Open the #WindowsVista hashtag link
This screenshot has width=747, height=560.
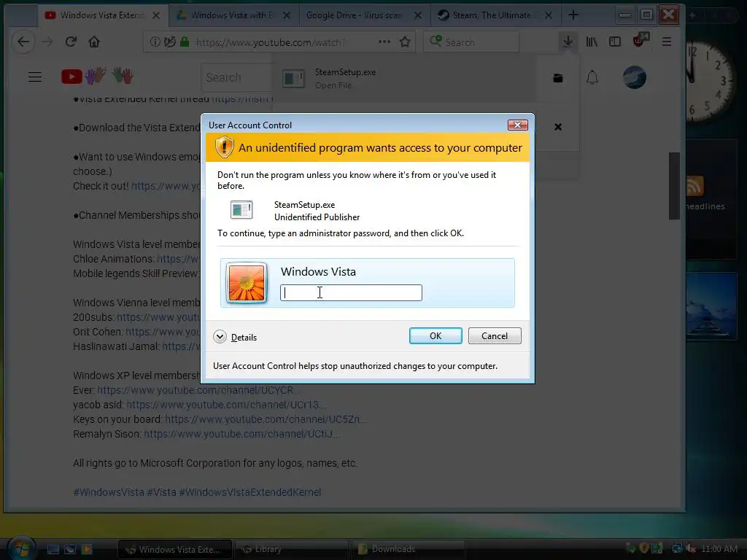[x=109, y=492]
